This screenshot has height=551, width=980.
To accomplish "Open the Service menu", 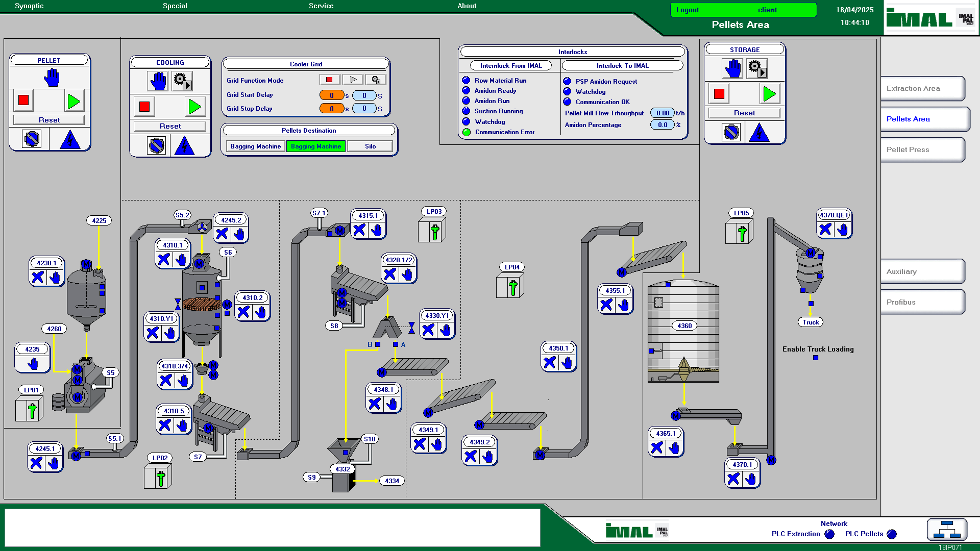I will pyautogui.click(x=321, y=6).
